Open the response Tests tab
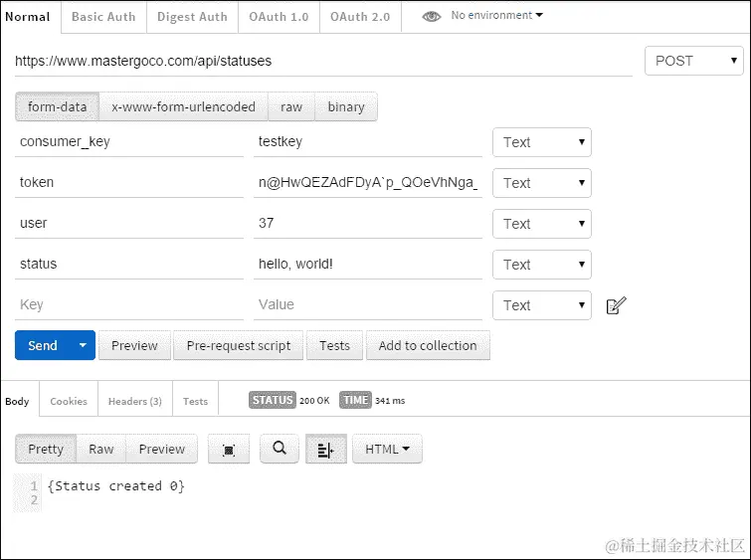 (x=195, y=401)
